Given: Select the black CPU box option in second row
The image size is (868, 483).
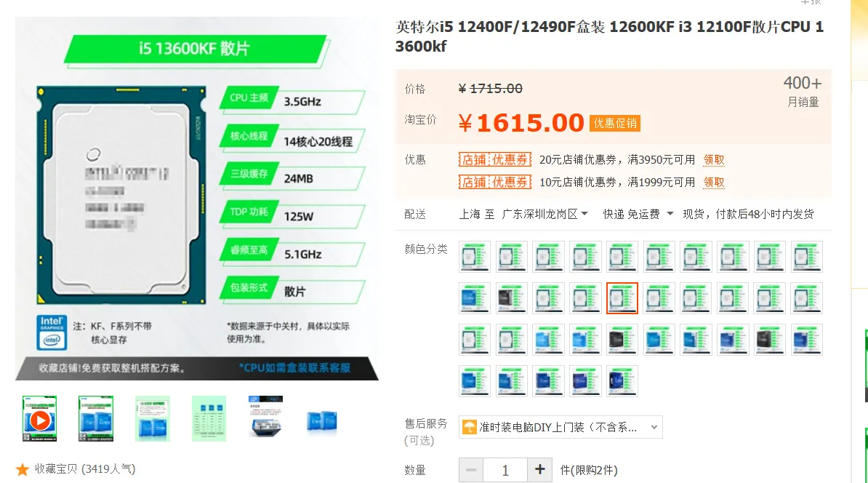Looking at the screenshot, I should [x=512, y=298].
